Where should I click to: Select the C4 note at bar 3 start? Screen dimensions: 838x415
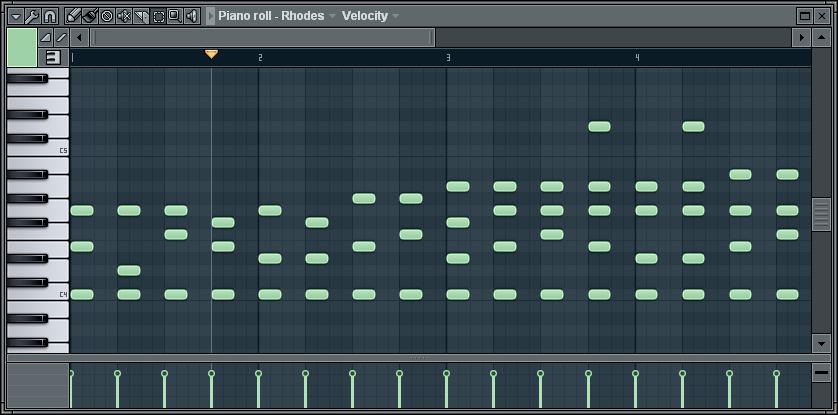click(x=458, y=294)
